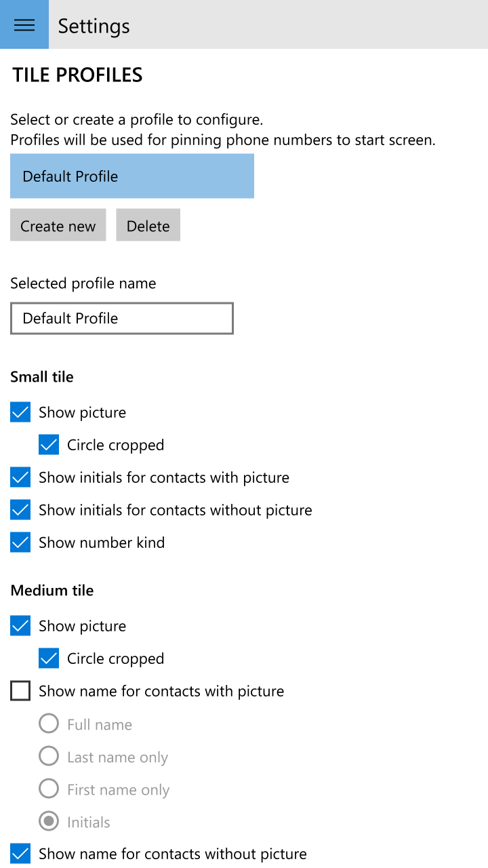Click the Delete profile button
Image resolution: width=488 pixels, height=868 pixels.
pyautogui.click(x=148, y=225)
